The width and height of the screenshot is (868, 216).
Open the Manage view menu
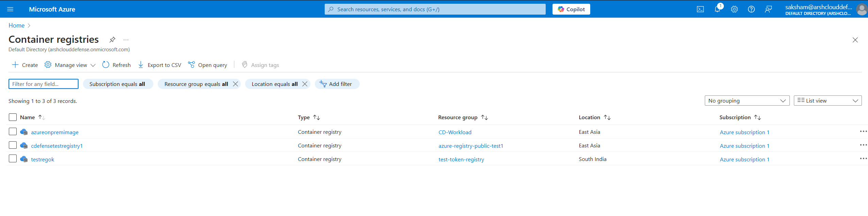[70, 65]
